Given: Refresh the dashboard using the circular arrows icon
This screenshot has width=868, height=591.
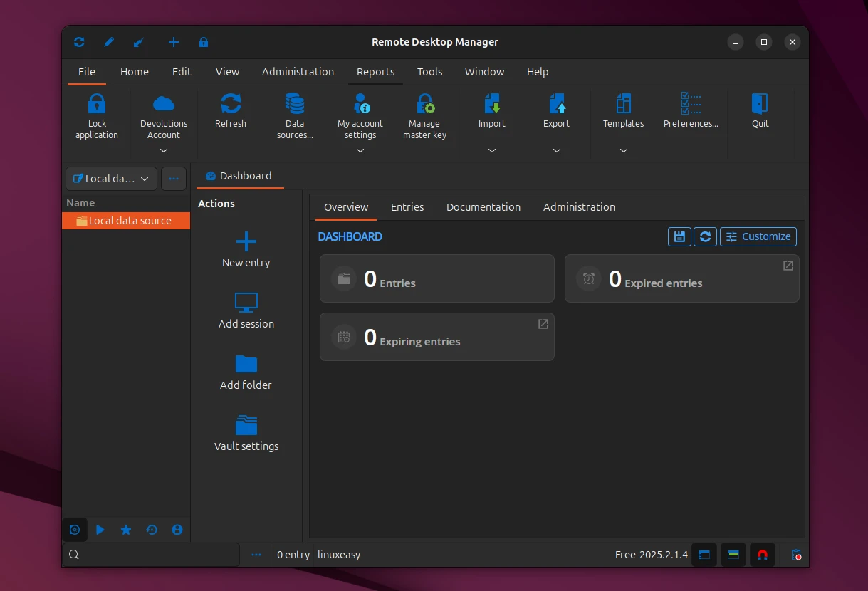Looking at the screenshot, I should click(x=705, y=236).
